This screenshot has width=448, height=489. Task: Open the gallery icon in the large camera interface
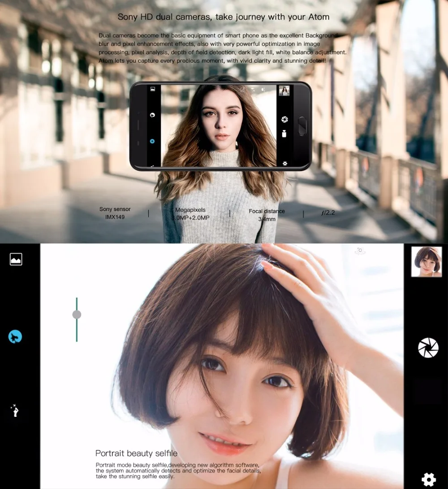click(16, 259)
